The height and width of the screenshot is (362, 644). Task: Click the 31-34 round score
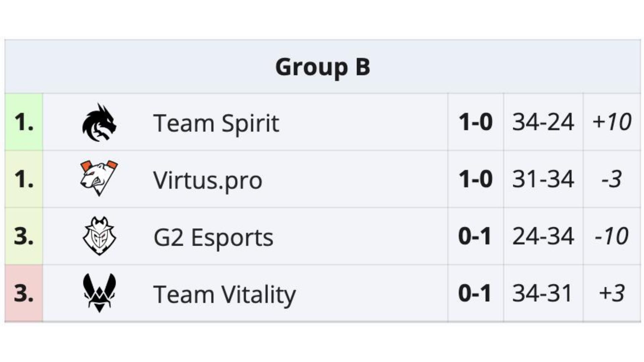[543, 179]
